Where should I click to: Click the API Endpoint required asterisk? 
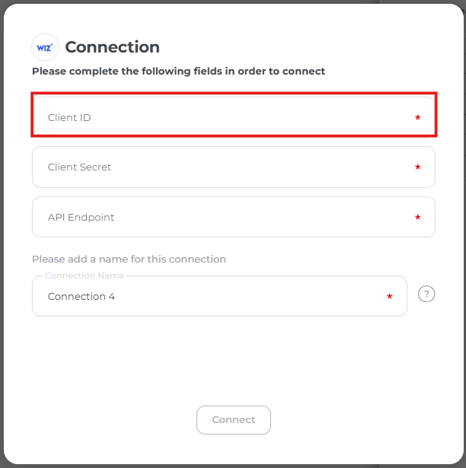(x=418, y=217)
